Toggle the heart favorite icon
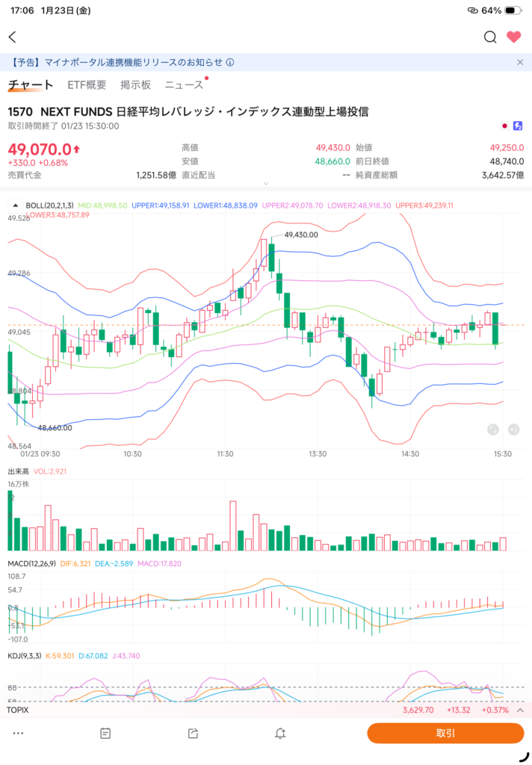This screenshot has width=532, height=765. pos(513,37)
